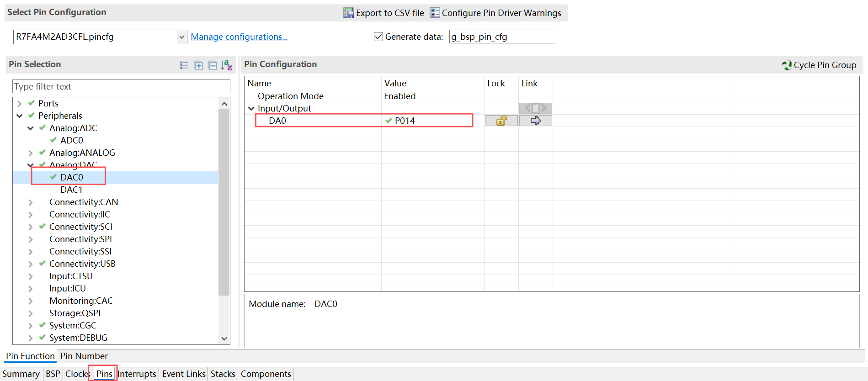Viewport: 868px width, 381px height.
Task: Open the R7FA4M2AD3CFL.pincfg configuration dropdown
Action: pos(181,37)
